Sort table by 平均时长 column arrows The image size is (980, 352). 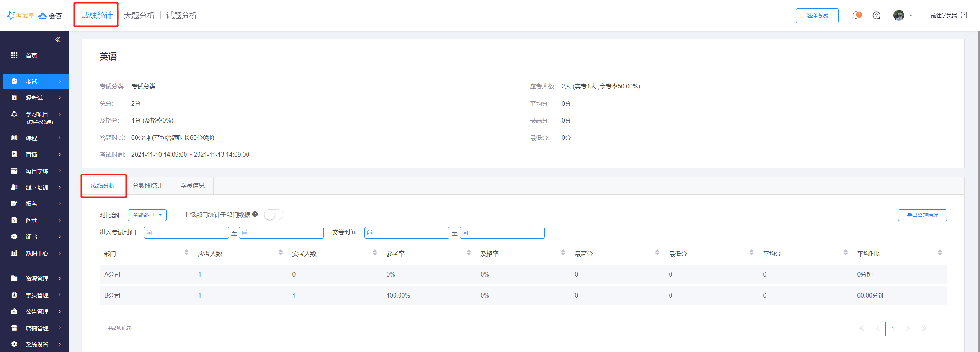(939, 253)
